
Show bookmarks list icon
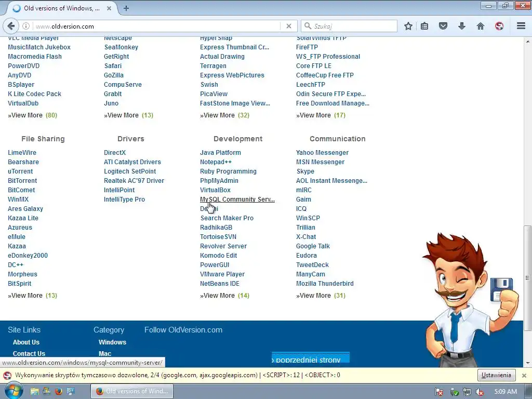click(x=424, y=26)
